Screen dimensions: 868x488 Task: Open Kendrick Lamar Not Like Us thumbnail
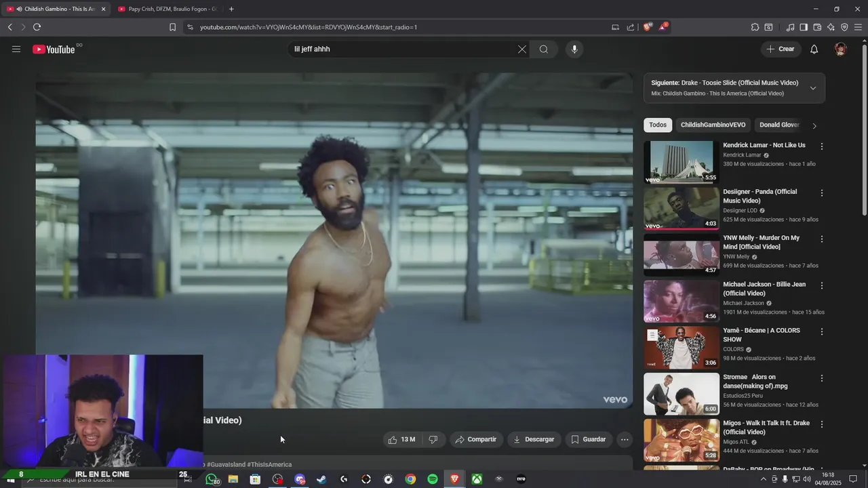pyautogui.click(x=681, y=162)
